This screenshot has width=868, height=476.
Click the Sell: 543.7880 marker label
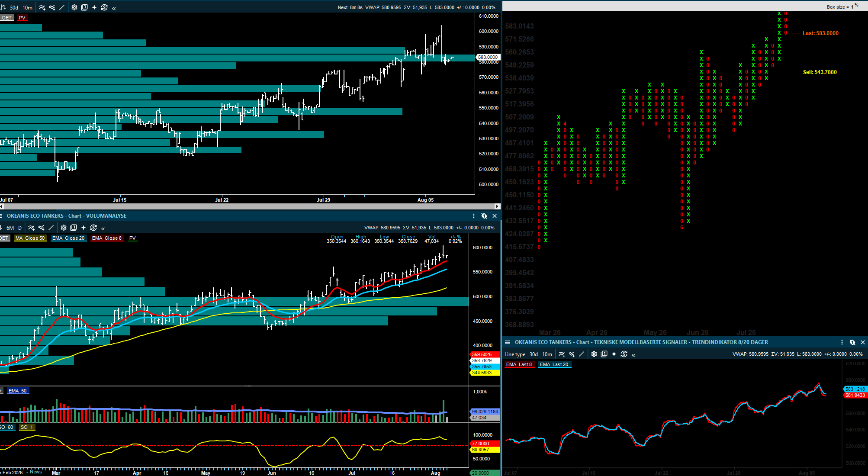click(820, 72)
